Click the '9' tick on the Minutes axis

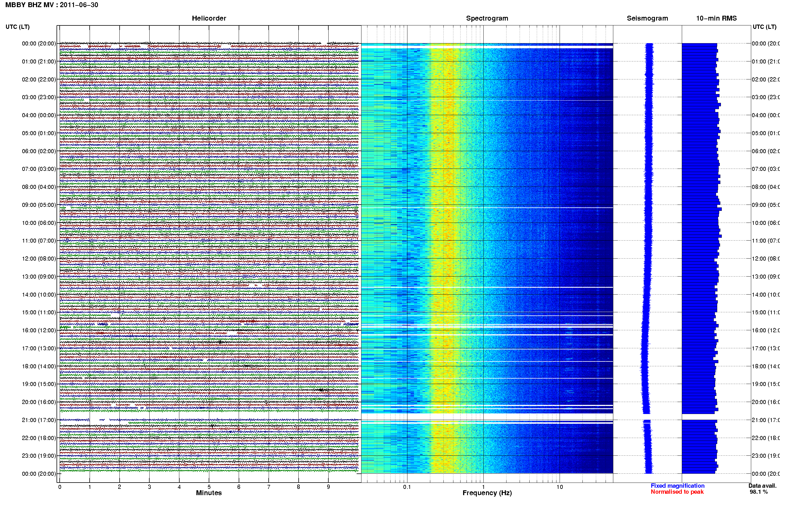tap(328, 487)
